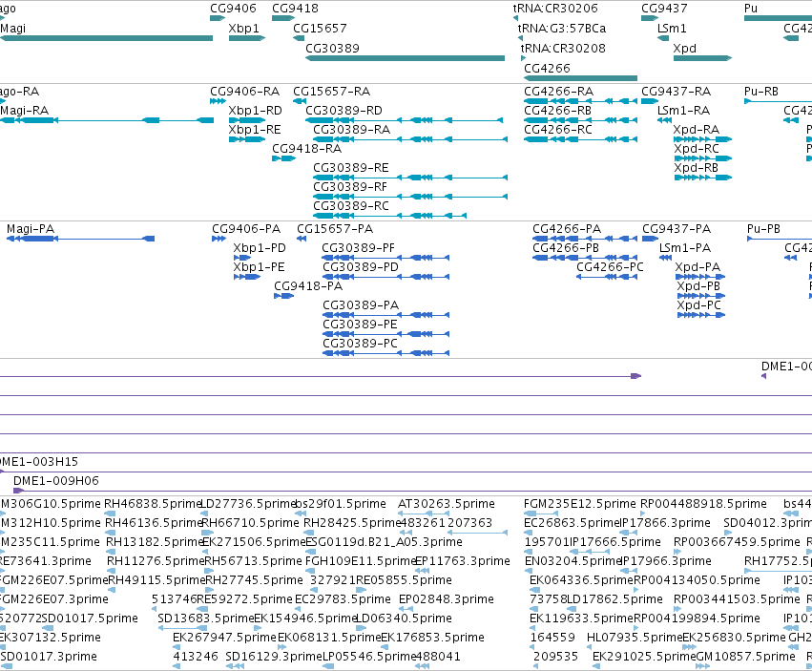Select CG9418-PA protein label
This screenshot has width=812, height=671.
(308, 286)
